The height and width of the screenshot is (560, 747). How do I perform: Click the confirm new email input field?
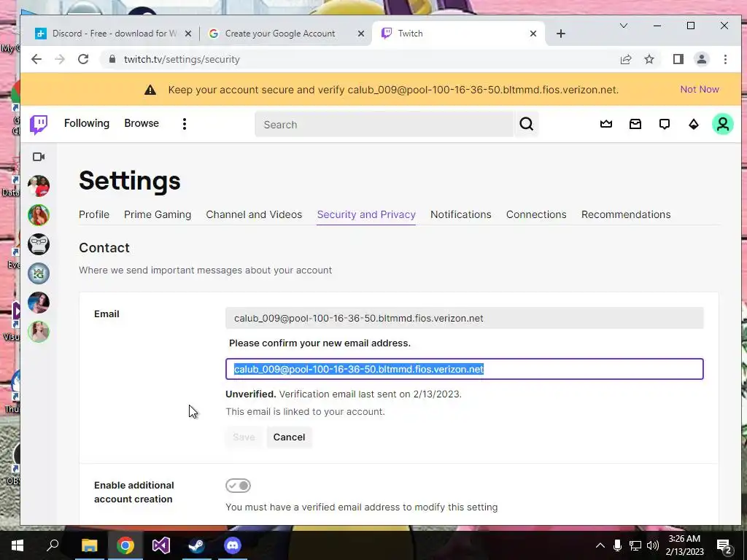[465, 369]
